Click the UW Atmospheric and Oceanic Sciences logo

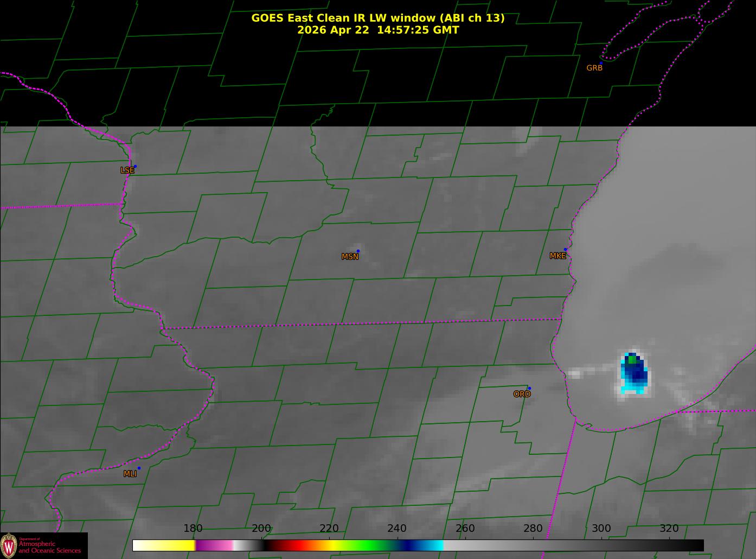point(43,545)
